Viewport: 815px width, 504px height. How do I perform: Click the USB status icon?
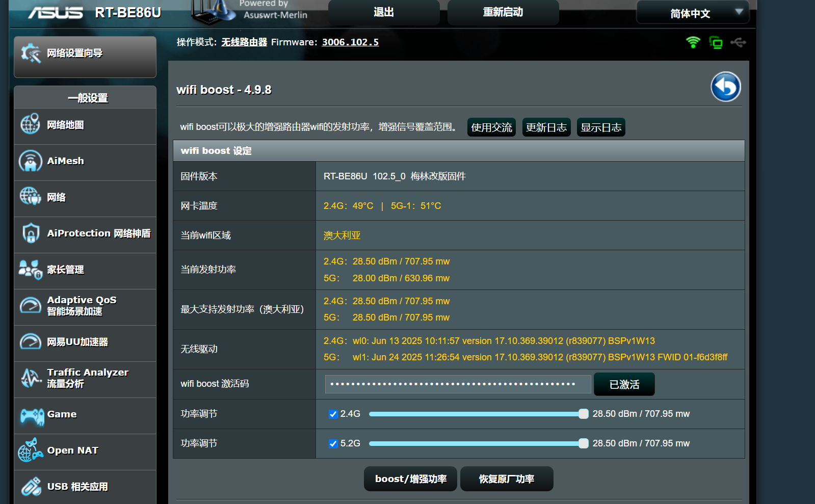pyautogui.click(x=738, y=42)
